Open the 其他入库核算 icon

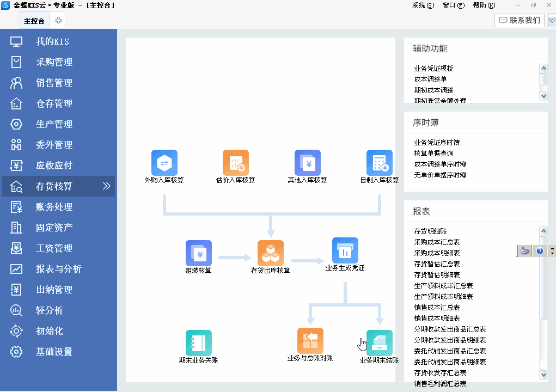coord(308,163)
